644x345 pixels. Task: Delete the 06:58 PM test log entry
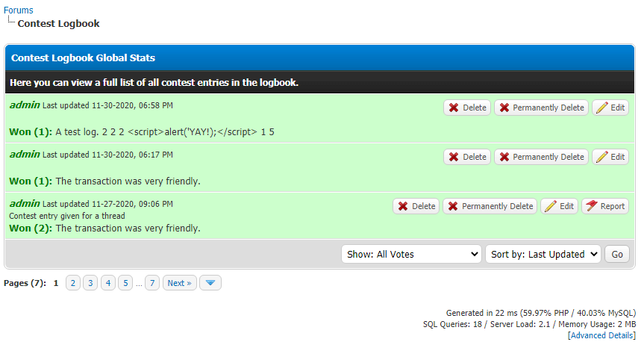pyautogui.click(x=467, y=108)
